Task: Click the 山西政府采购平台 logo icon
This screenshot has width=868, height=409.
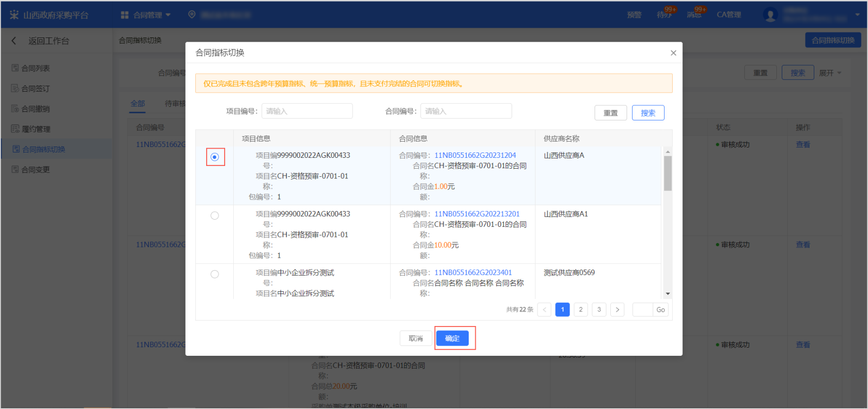Action: (14, 15)
